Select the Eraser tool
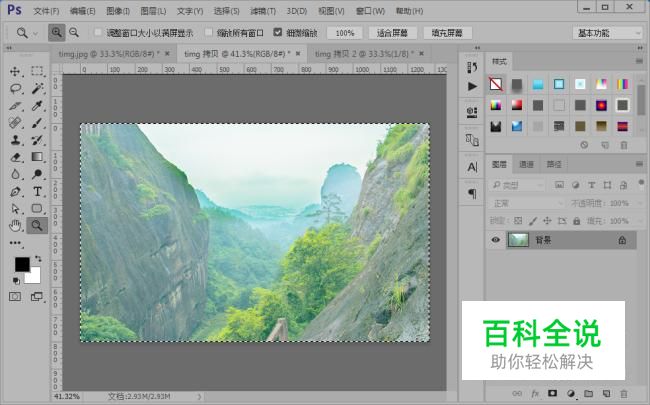This screenshot has width=650, height=405. pyautogui.click(x=15, y=157)
